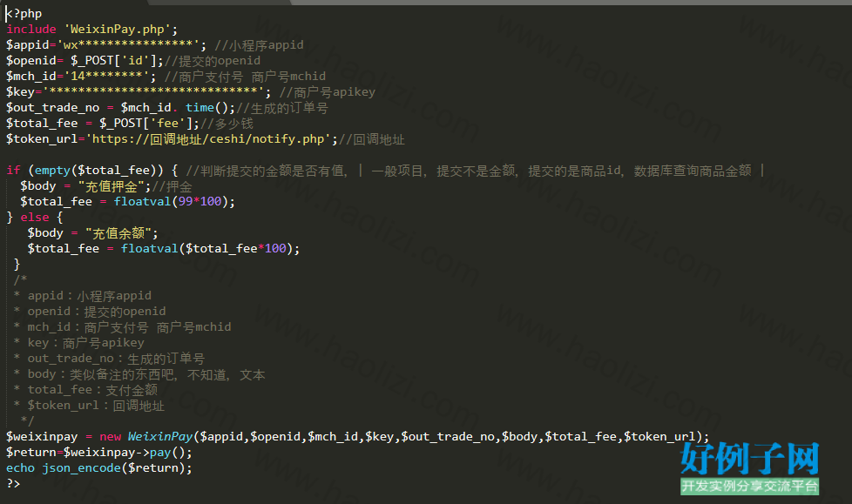Click floatval($total_fee*100) expression
The width and height of the screenshot is (852, 504).
[x=207, y=249]
